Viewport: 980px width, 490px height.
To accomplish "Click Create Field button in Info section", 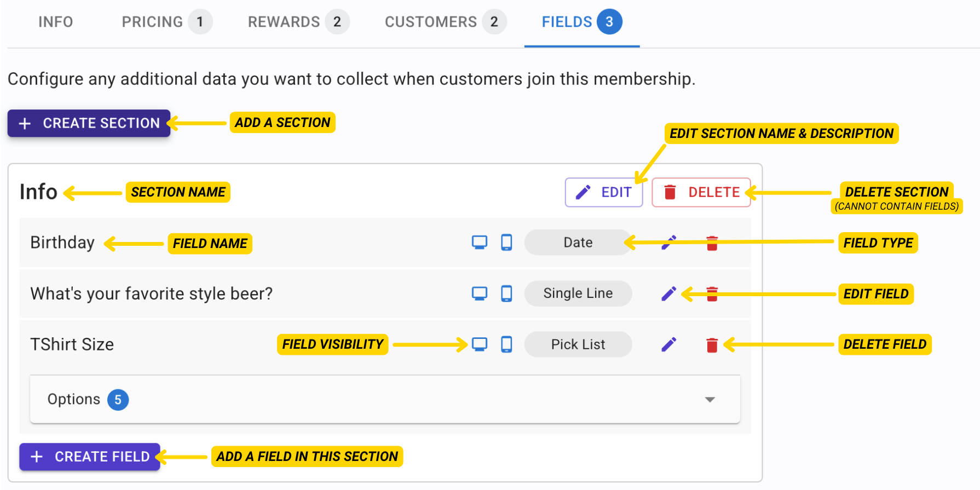I will (x=90, y=457).
